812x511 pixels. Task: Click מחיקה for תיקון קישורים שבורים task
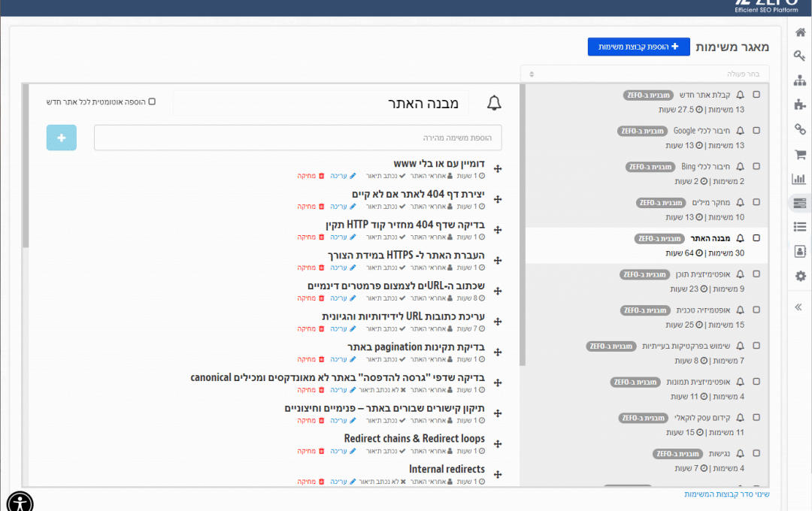point(311,420)
